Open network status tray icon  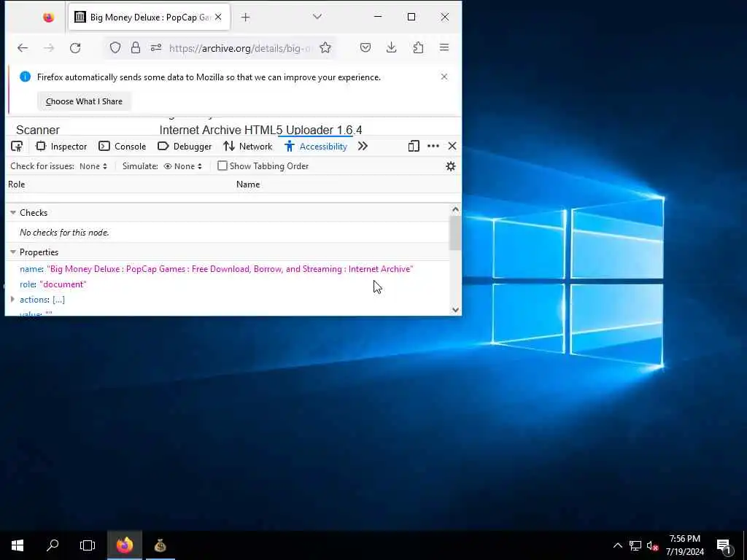[635, 545]
